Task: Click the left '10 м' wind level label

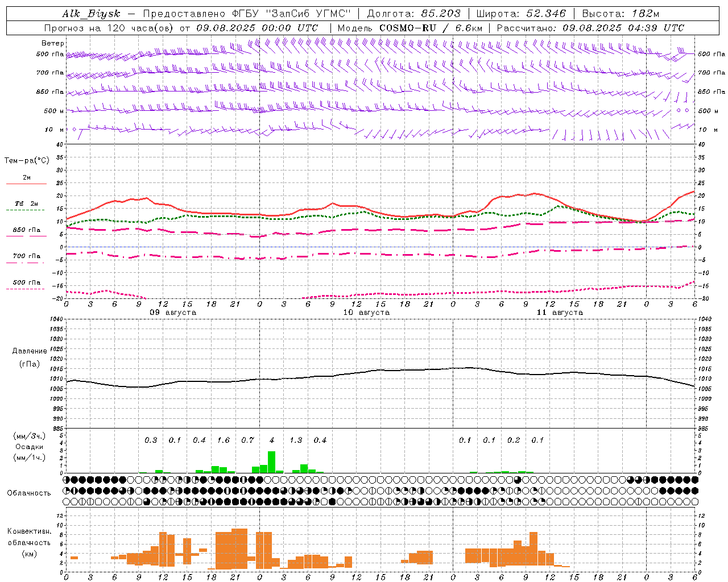Action: (x=55, y=130)
